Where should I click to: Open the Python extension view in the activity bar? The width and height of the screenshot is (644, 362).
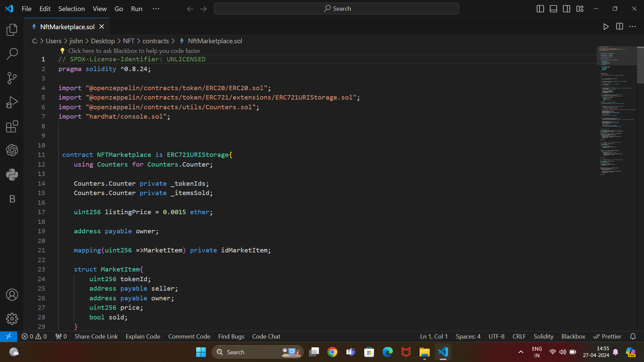[12, 175]
